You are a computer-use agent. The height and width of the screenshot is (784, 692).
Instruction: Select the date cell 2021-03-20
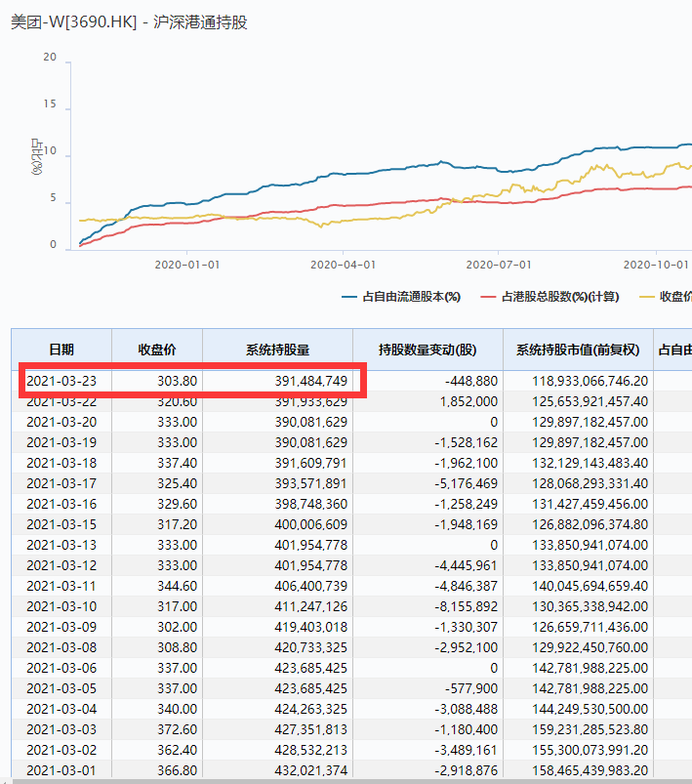(61, 422)
